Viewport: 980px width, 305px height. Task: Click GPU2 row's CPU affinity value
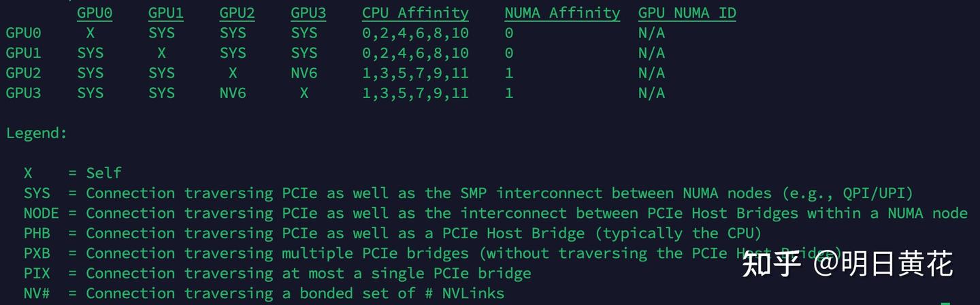(x=415, y=73)
